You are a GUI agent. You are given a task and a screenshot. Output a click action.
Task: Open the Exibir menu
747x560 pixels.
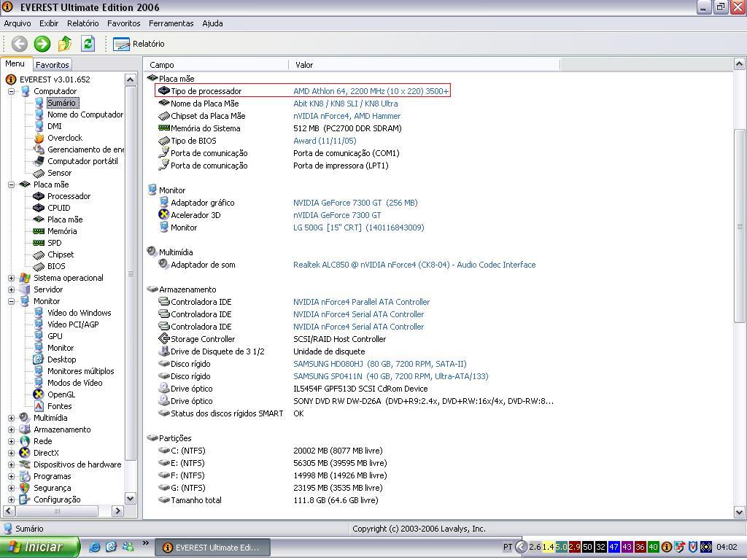[x=49, y=23]
